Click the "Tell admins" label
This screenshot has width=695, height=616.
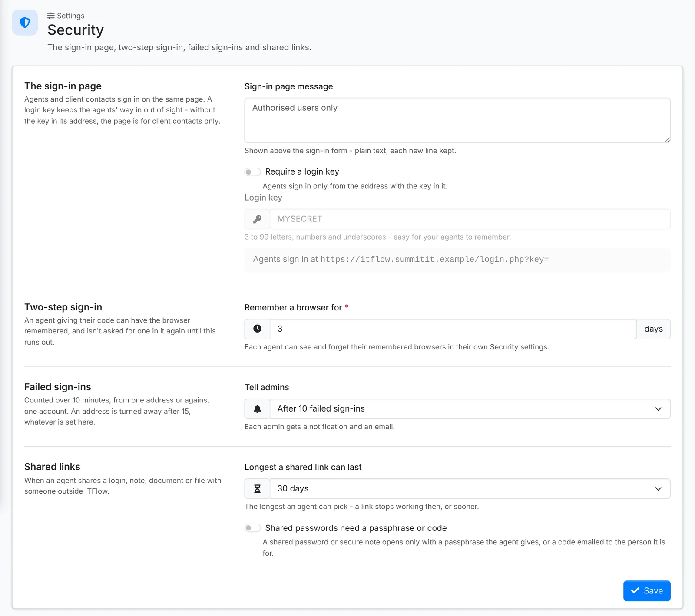pyautogui.click(x=267, y=388)
